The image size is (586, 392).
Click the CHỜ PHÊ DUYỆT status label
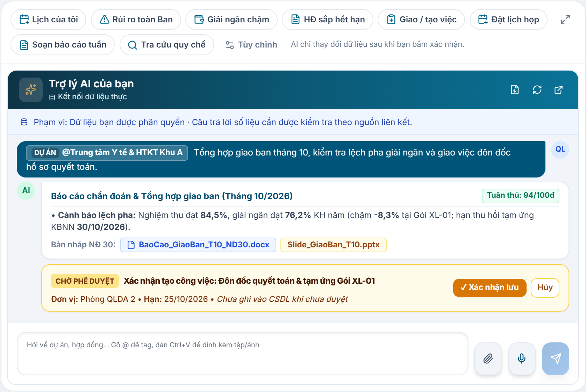(x=85, y=281)
